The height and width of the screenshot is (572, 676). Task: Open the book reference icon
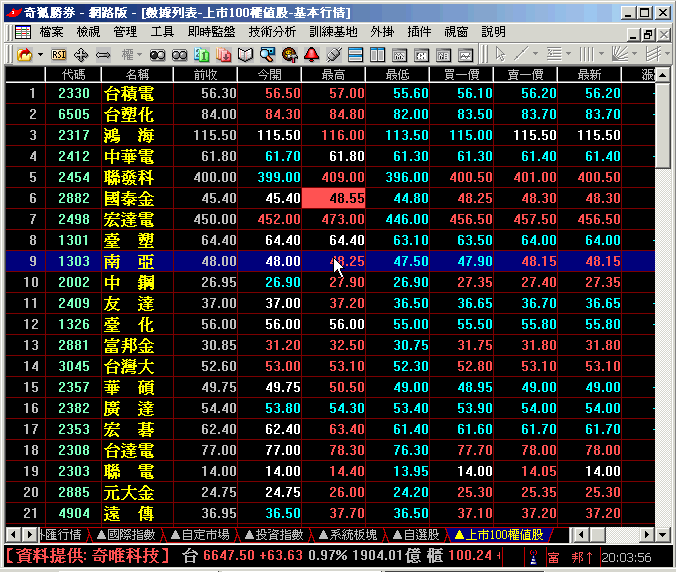tap(245, 55)
